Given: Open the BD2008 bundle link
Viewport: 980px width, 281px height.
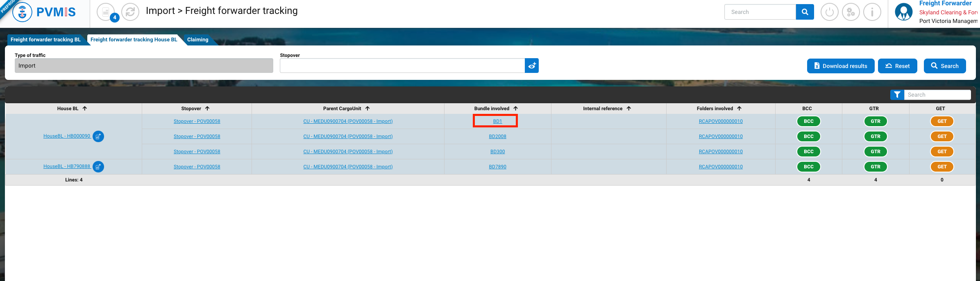Looking at the screenshot, I should point(497,136).
